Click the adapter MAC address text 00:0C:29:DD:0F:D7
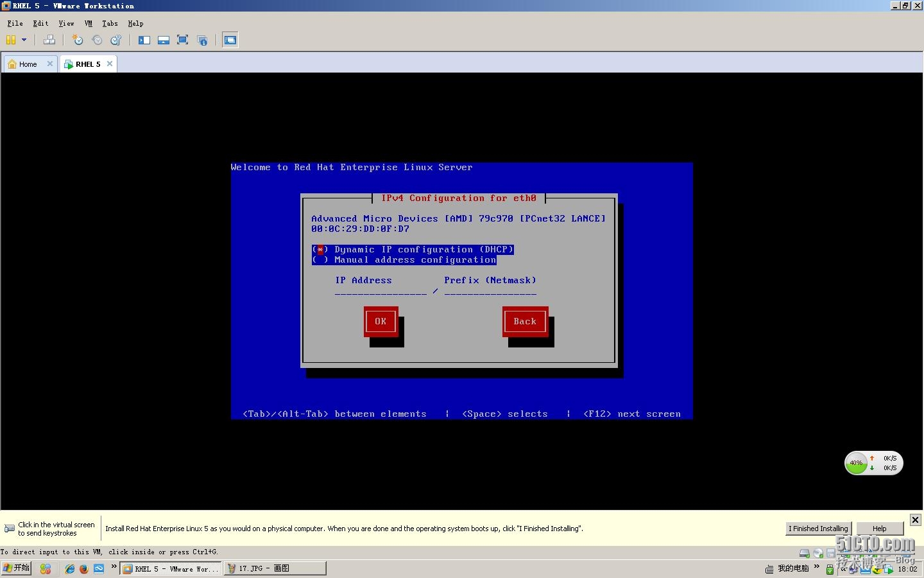Screen dimensions: 924x578 coord(360,229)
